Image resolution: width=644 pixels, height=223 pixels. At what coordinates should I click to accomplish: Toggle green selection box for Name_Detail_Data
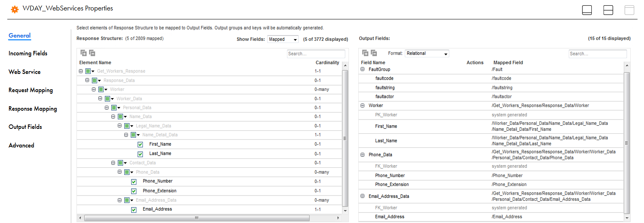click(x=133, y=135)
